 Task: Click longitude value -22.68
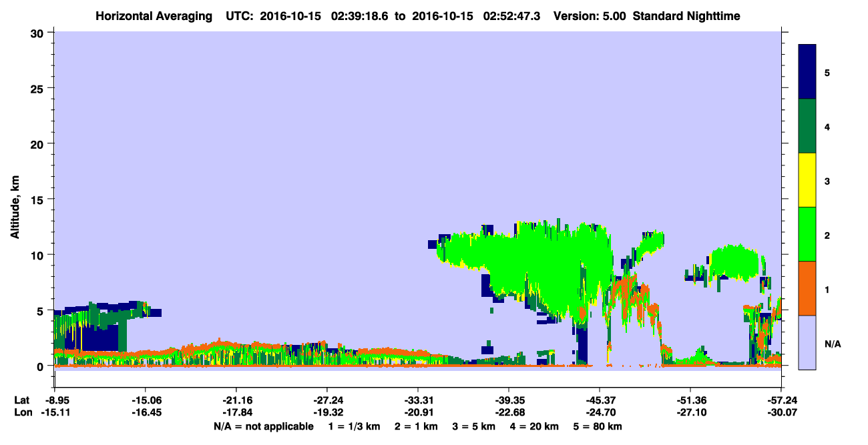point(509,412)
